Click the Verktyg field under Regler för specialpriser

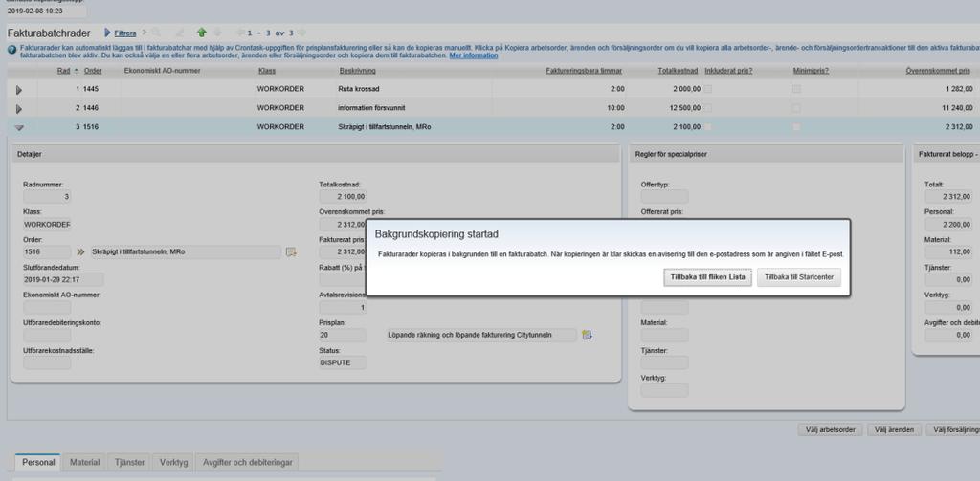tap(664, 390)
